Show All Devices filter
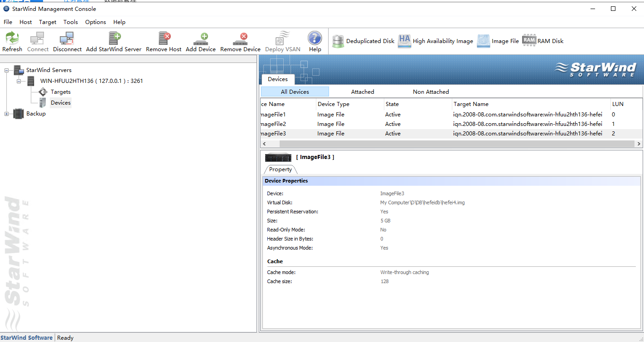 point(295,92)
